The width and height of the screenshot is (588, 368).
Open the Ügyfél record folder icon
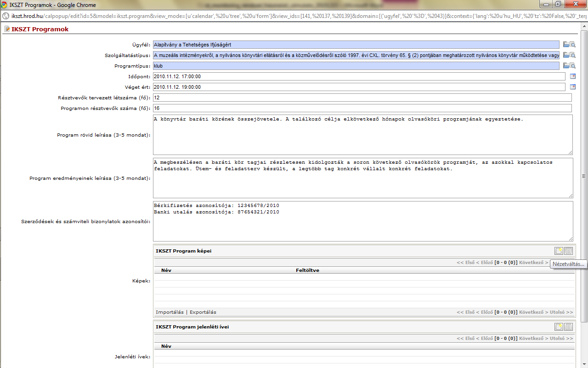click(566, 45)
